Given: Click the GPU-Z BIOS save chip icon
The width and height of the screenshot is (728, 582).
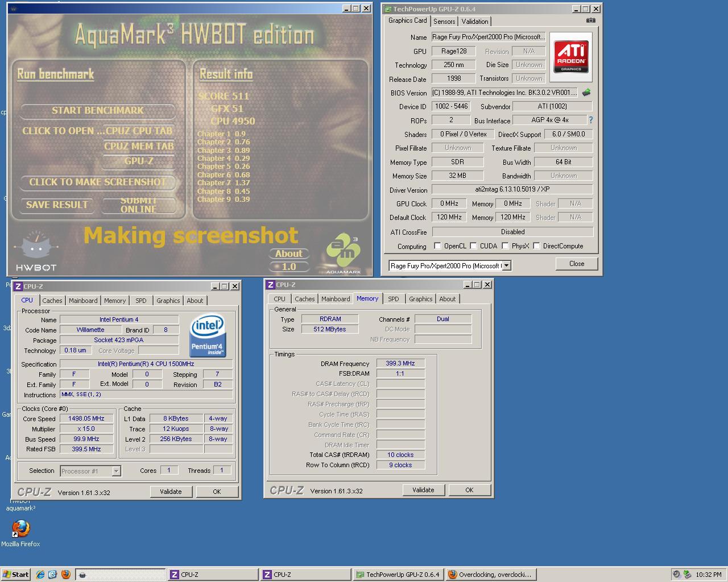Looking at the screenshot, I should pyautogui.click(x=586, y=92).
